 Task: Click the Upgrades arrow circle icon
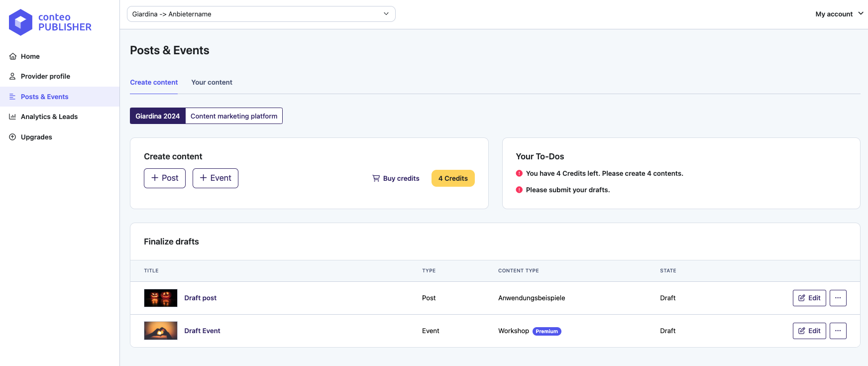pyautogui.click(x=12, y=137)
